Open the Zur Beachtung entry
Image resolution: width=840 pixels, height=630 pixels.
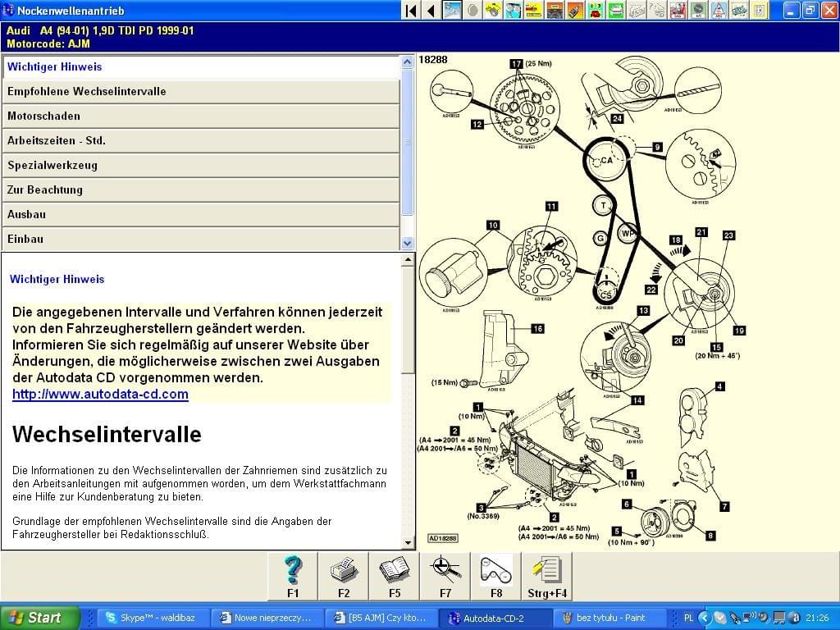pyautogui.click(x=201, y=190)
